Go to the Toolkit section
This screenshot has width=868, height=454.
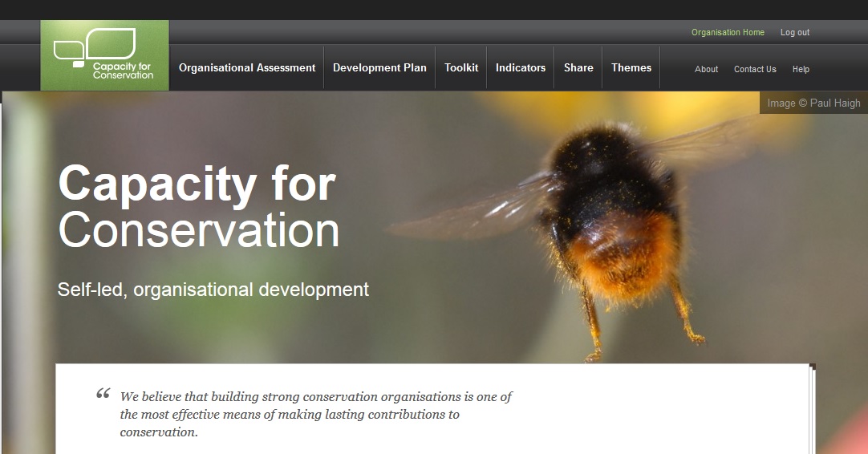coord(461,67)
